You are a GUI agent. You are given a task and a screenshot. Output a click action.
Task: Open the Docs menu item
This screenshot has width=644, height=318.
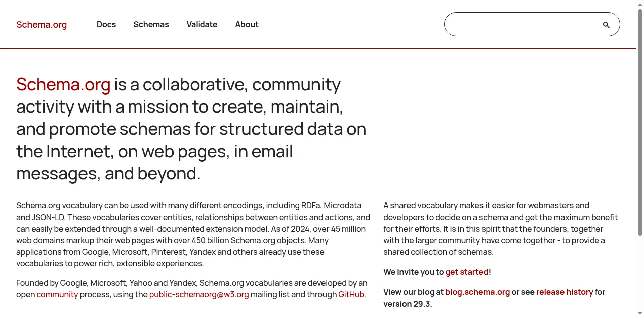click(106, 24)
